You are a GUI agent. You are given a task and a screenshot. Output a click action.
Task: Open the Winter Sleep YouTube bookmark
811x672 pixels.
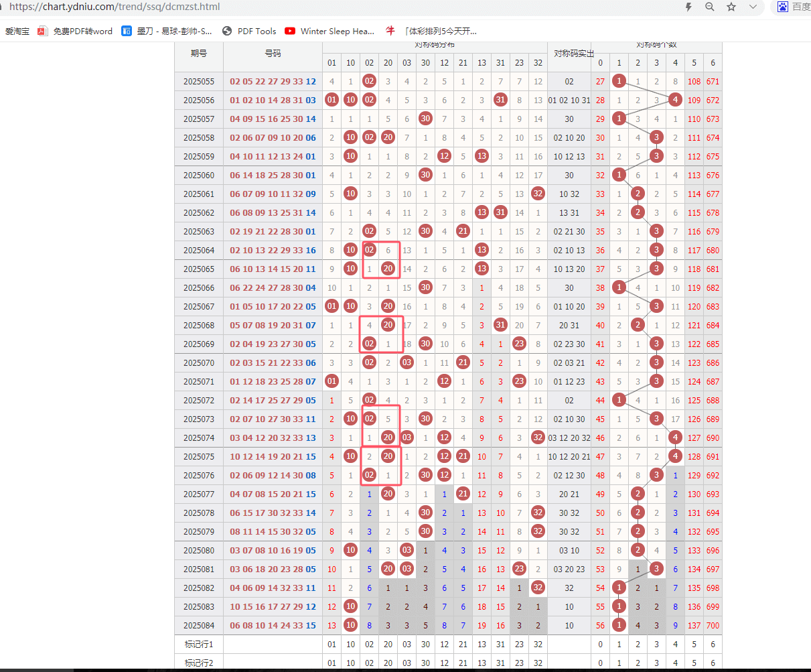coord(329,31)
